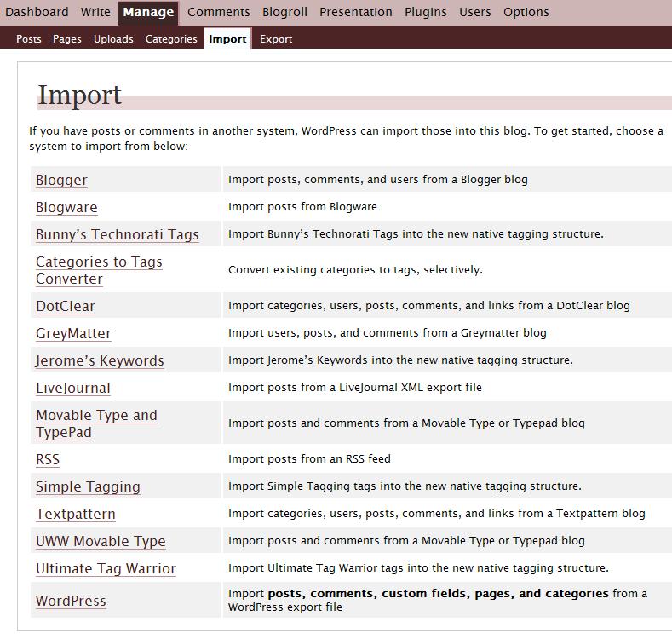672x639 pixels.
Task: Click the Import page heading
Action: 80,95
